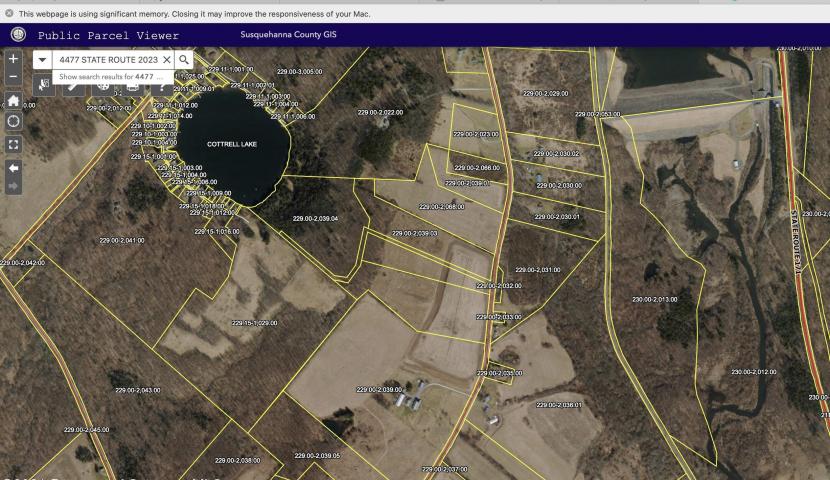Choose 'Show search results for 4477' suggestion
830x480 pixels.
coord(112,77)
